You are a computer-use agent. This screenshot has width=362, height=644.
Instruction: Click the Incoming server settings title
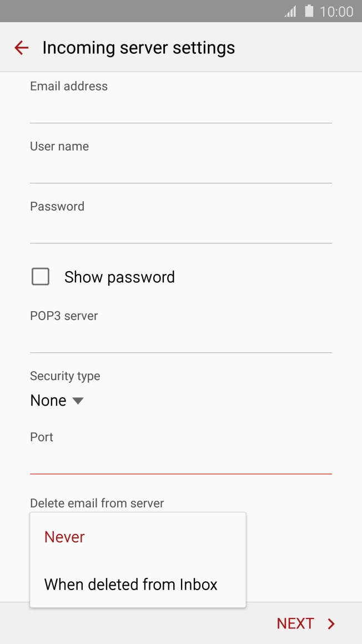tap(138, 47)
